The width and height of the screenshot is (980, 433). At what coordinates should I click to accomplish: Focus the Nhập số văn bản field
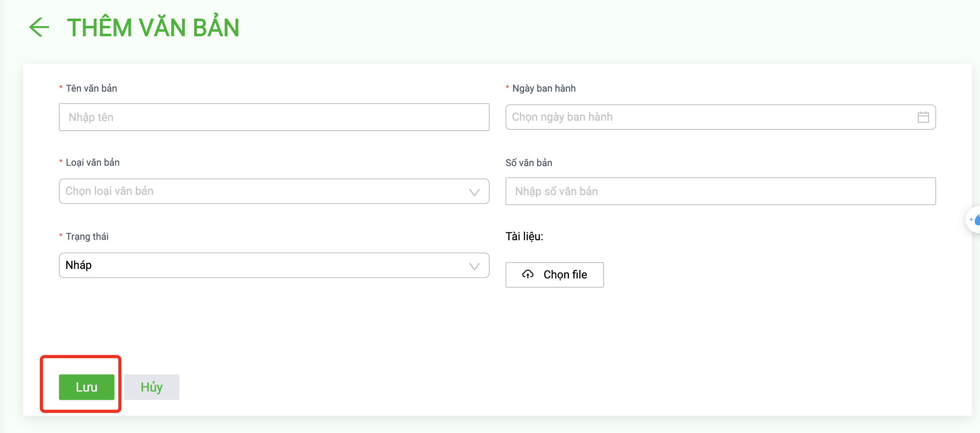[x=720, y=191]
